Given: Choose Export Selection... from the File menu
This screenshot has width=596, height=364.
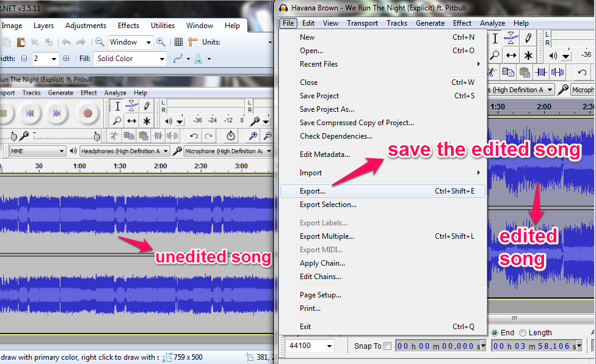Looking at the screenshot, I should coord(383,205).
